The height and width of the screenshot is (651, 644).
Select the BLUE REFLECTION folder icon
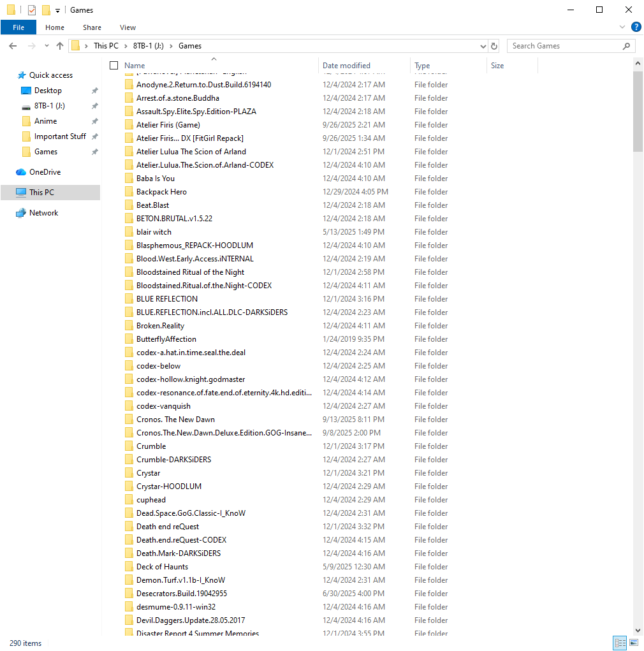pyautogui.click(x=129, y=299)
